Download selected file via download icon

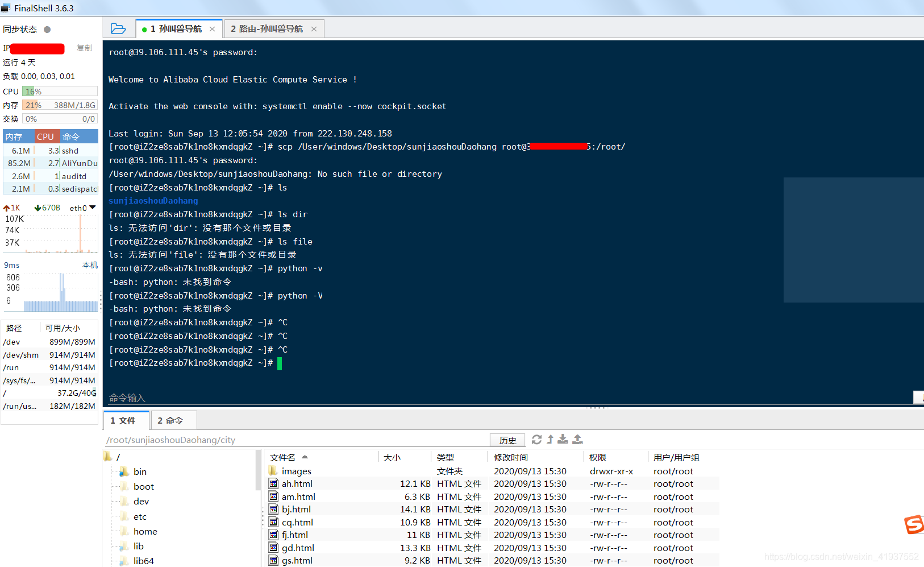pyautogui.click(x=563, y=439)
